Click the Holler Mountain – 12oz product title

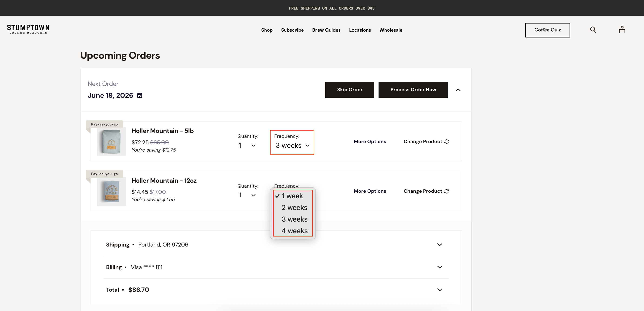164,181
